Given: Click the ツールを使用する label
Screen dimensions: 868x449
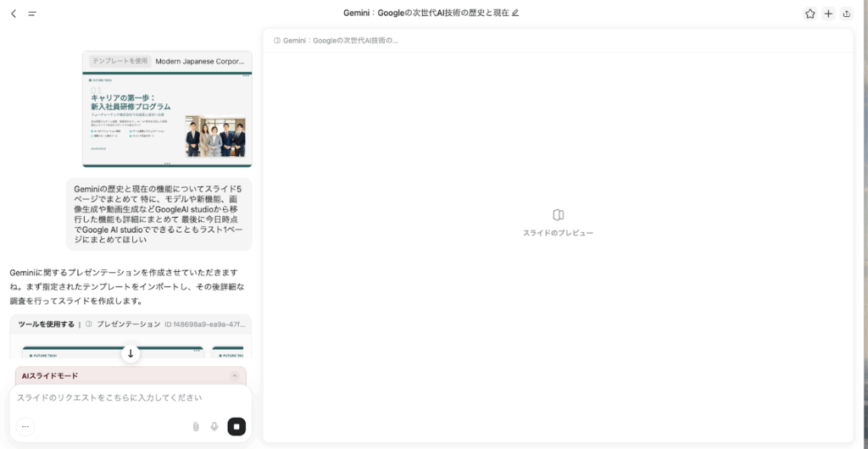Looking at the screenshot, I should 46,324.
